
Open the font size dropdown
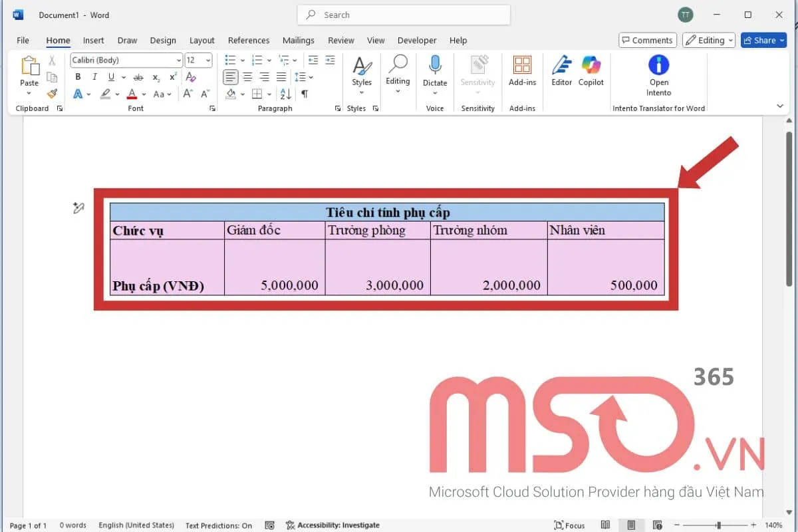tap(209, 61)
